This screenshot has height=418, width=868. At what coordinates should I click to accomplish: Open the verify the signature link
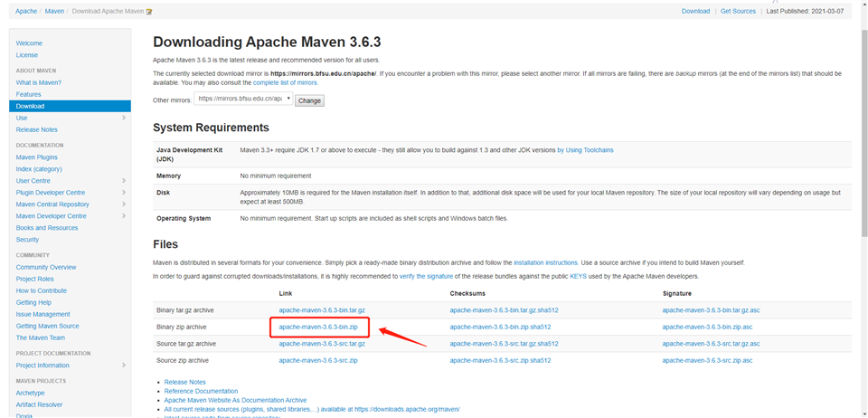point(426,276)
